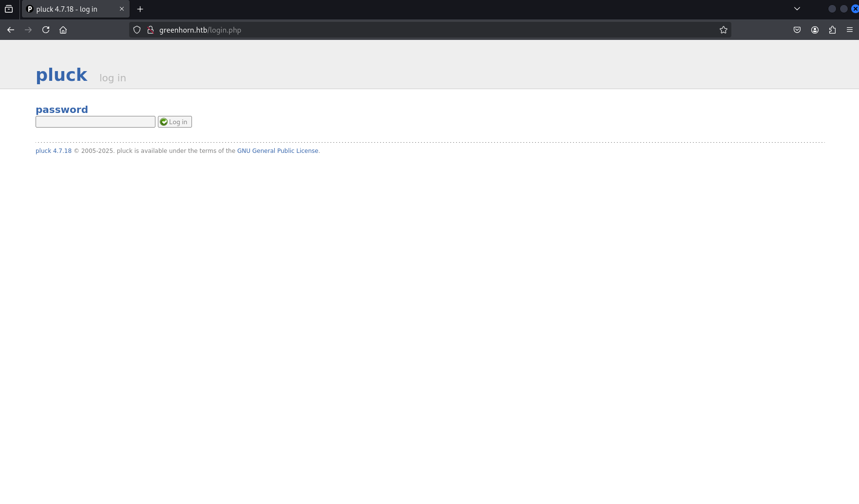Open a new tab with the plus button
Viewport: 859px width, 504px height.
coord(140,9)
